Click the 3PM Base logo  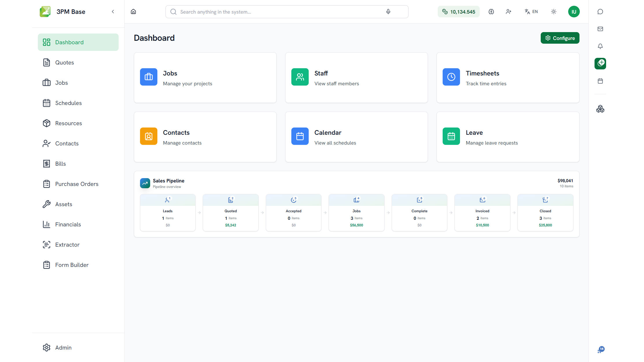point(45,12)
